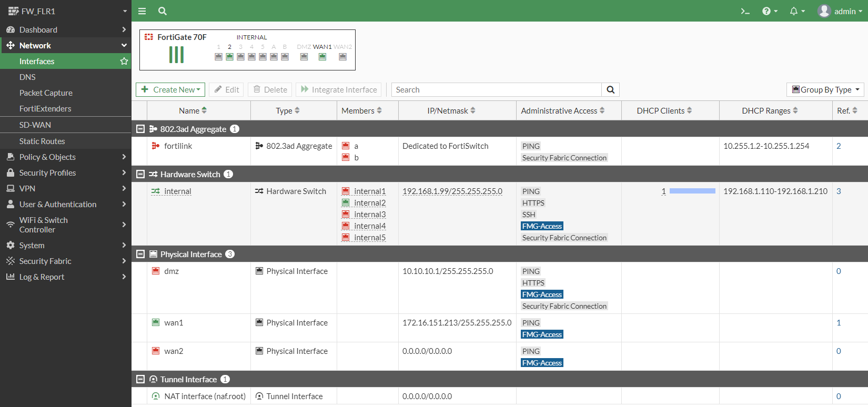Click the DHCP clients usage bar
The width and height of the screenshot is (868, 407).
point(692,191)
